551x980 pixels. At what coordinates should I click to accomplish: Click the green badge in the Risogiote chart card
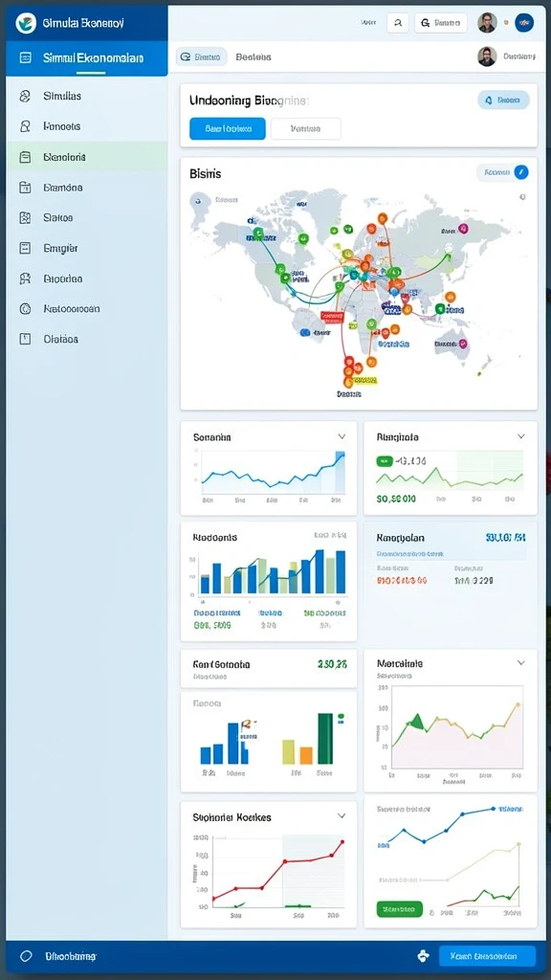(385, 461)
